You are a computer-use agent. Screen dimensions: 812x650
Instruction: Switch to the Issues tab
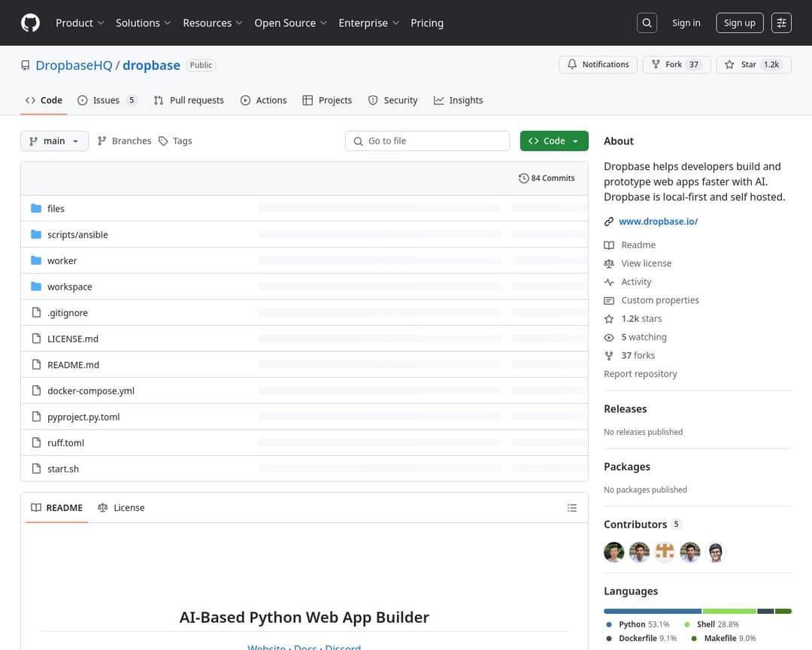(x=108, y=100)
